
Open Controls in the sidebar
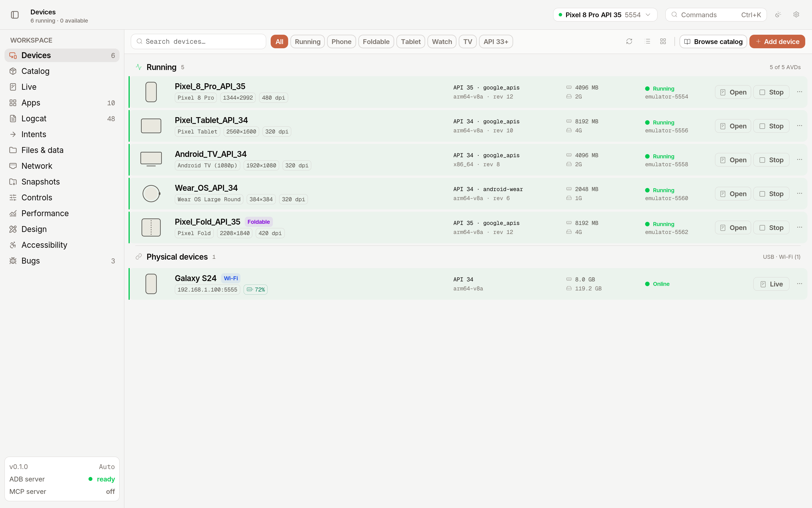[x=62, y=198]
